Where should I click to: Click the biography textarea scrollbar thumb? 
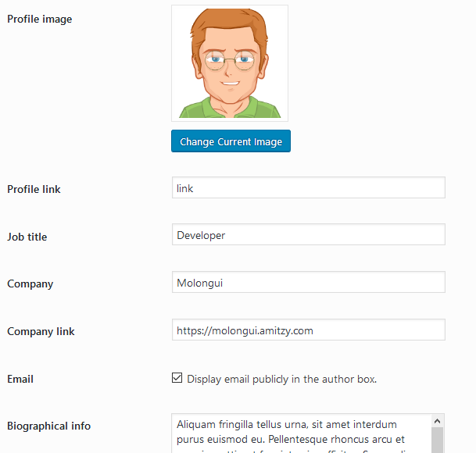[438, 440]
